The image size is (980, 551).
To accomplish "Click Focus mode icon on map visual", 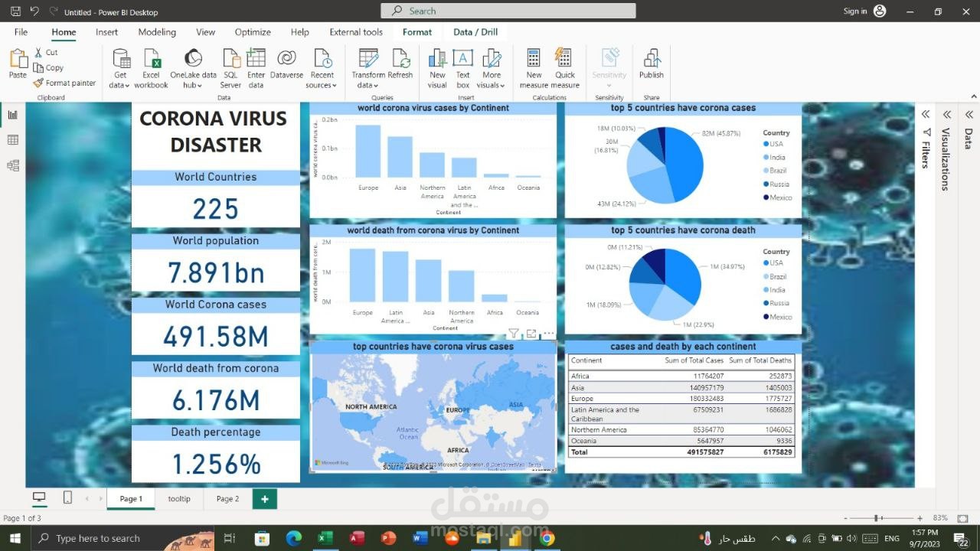I will coord(531,334).
